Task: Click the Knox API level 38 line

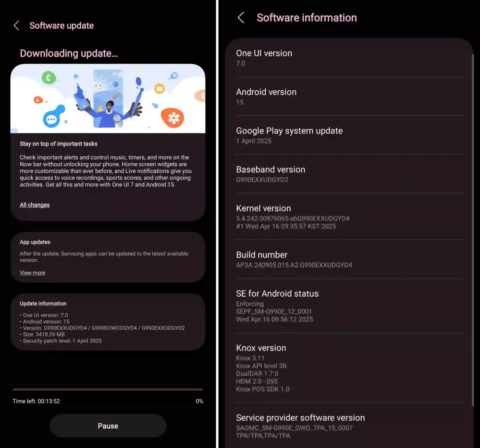Action: tap(261, 366)
